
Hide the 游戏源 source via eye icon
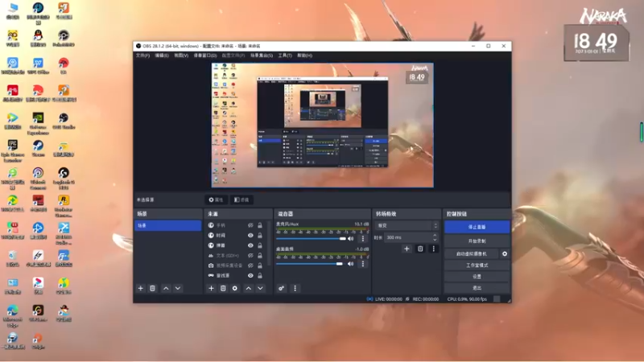point(250,275)
